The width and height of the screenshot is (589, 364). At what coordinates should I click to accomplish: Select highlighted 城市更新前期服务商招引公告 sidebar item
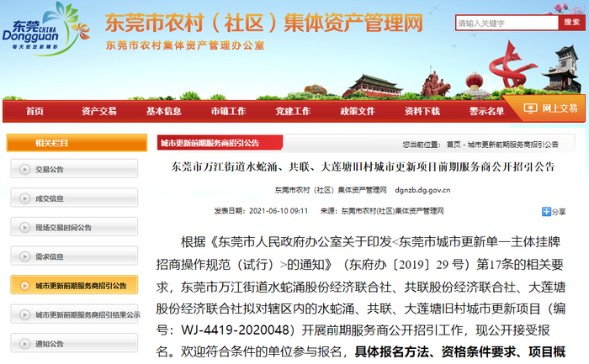point(74,285)
